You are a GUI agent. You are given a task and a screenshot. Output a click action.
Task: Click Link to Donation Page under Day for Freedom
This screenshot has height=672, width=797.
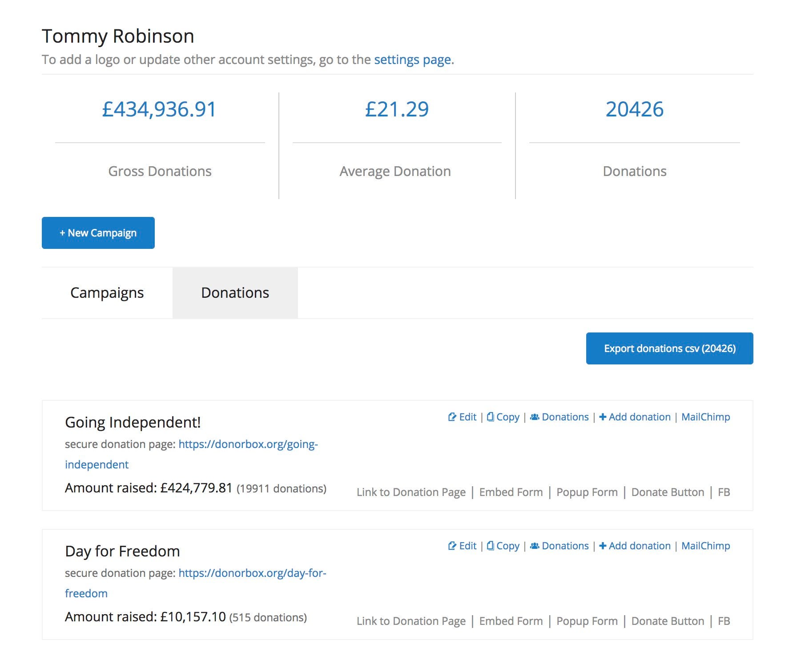[411, 621]
